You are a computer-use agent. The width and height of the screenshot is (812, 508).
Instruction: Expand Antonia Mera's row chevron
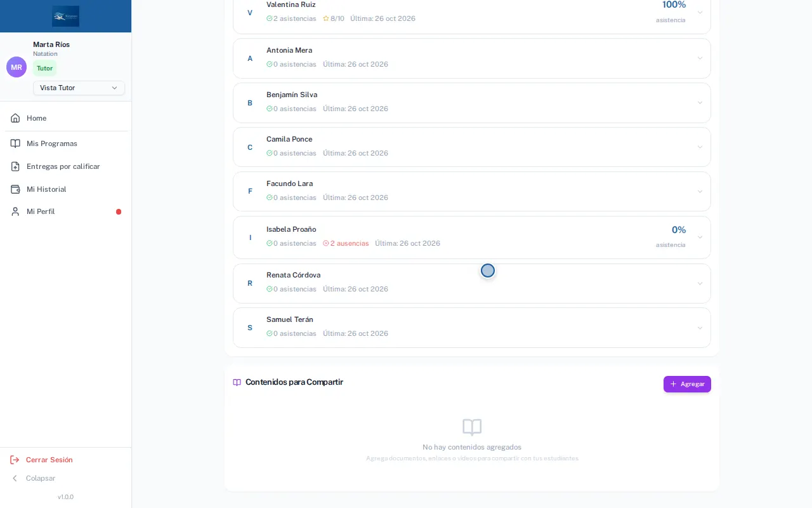click(x=700, y=58)
